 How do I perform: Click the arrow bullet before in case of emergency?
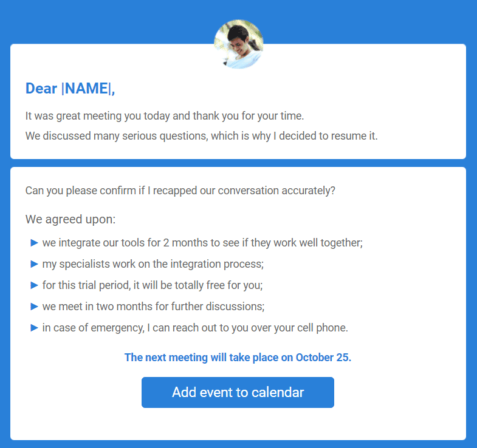coord(34,328)
